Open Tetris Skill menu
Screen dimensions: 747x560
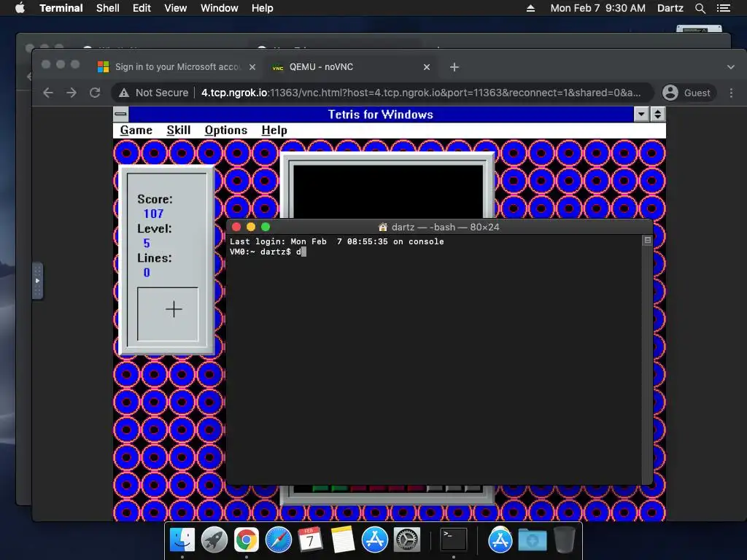click(x=179, y=130)
